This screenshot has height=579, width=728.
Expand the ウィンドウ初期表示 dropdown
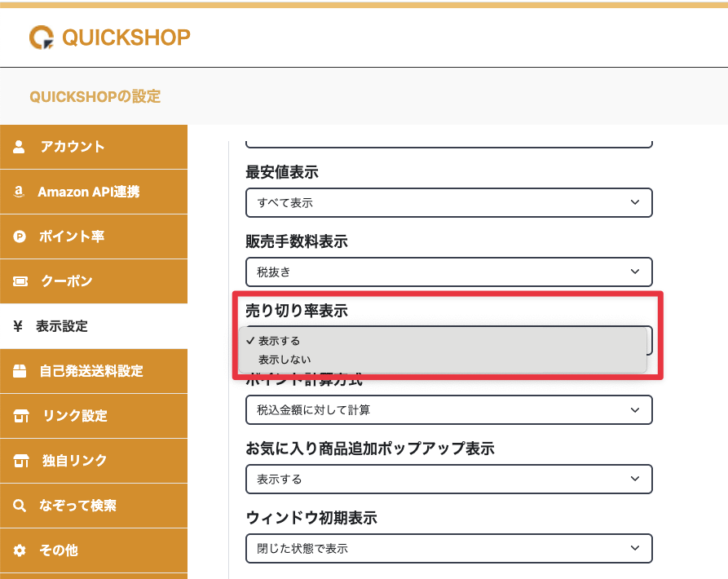click(x=448, y=548)
